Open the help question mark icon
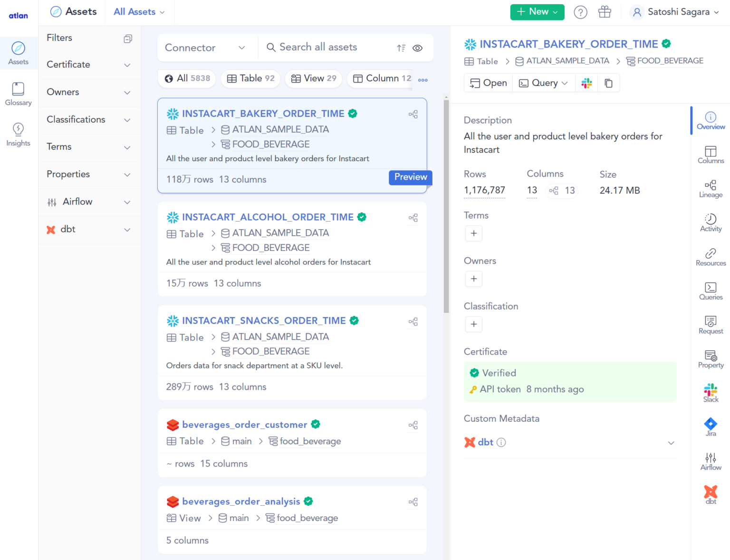Screen dimensions: 730x560 580,12
